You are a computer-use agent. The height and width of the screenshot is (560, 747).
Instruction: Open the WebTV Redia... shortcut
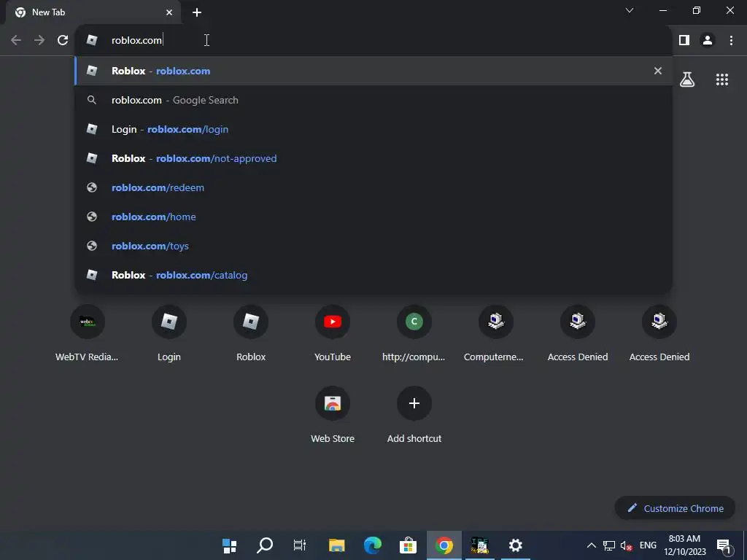[x=88, y=333]
